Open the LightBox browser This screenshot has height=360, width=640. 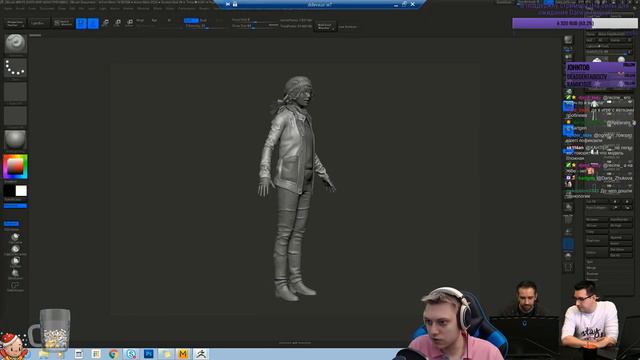point(38,23)
